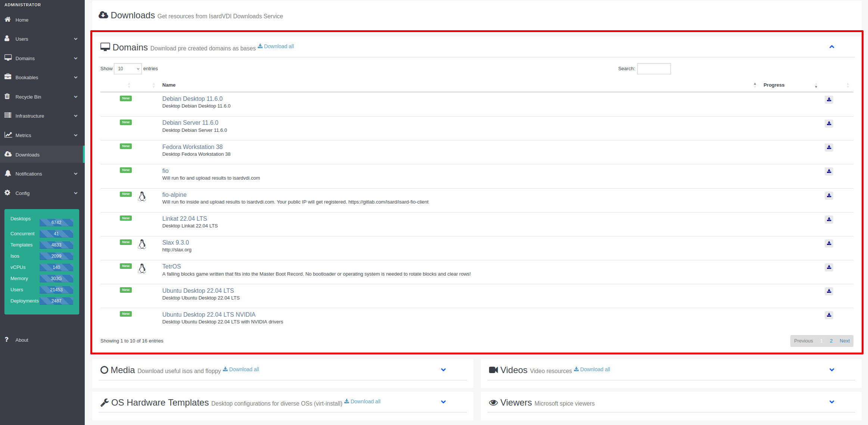Click the Home icon in sidebar

(x=7, y=19)
